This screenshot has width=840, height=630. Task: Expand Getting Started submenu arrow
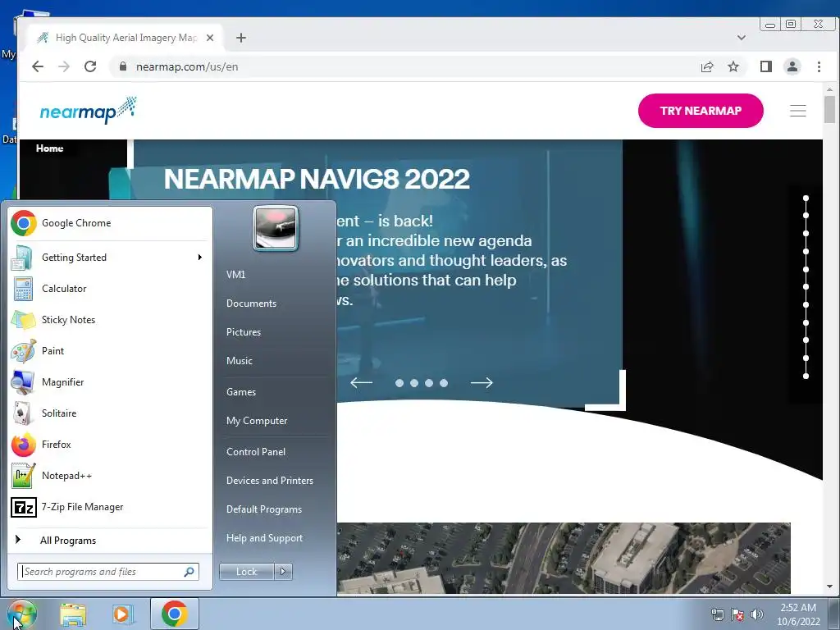click(200, 258)
